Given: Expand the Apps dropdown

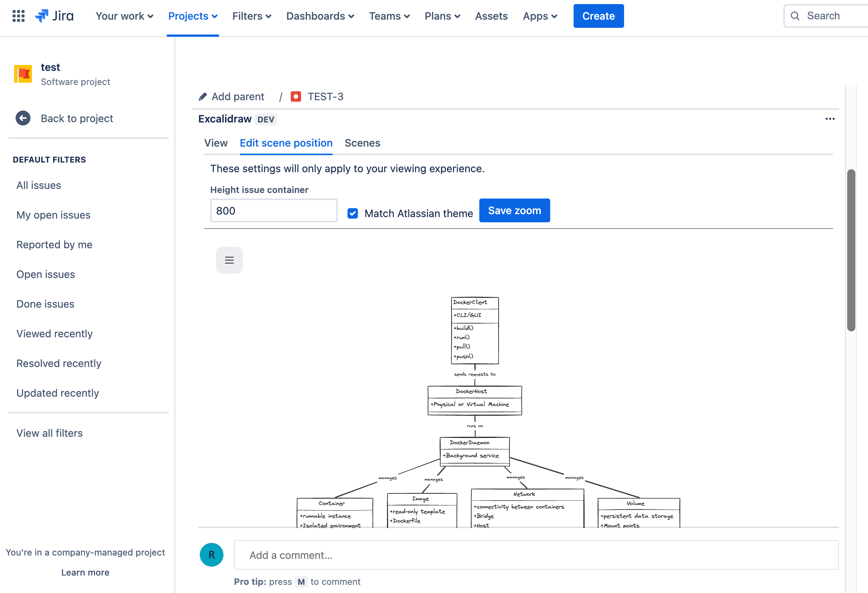Looking at the screenshot, I should coord(540,16).
